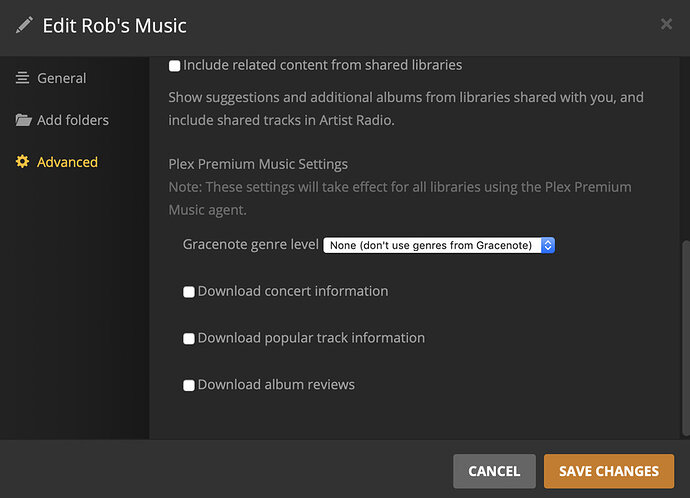Open the Add folders section
Viewport: 690px width, 498px height.
[72, 120]
